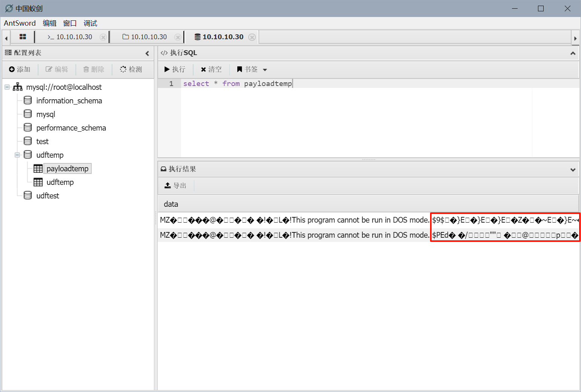Select the udftemp table under udftemp
581x392 pixels.
pyautogui.click(x=60, y=182)
